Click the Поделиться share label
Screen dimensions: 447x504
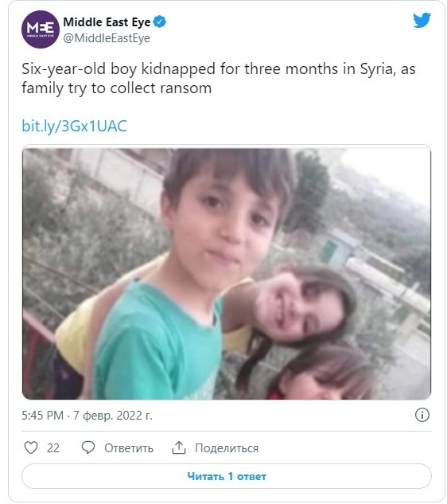click(x=227, y=448)
